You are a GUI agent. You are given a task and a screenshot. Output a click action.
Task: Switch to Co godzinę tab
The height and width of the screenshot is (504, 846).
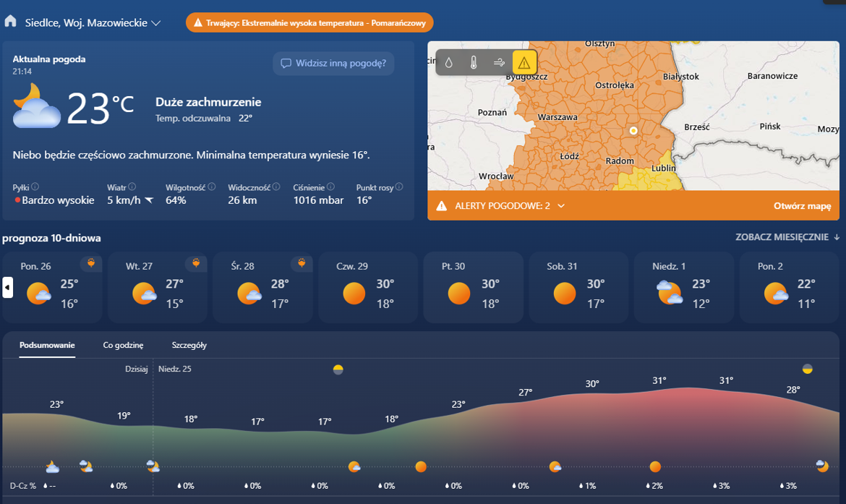pyautogui.click(x=123, y=345)
